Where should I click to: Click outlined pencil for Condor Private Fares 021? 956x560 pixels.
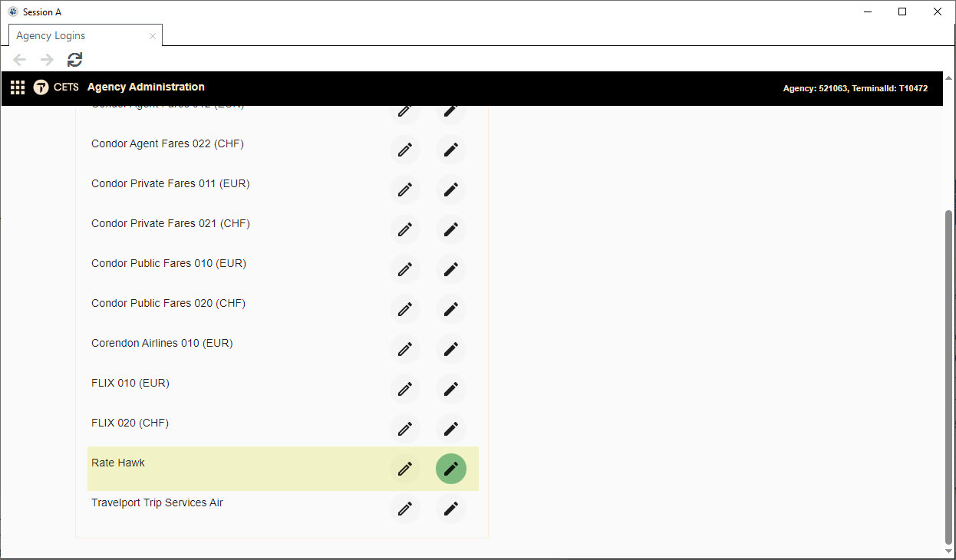click(x=405, y=229)
